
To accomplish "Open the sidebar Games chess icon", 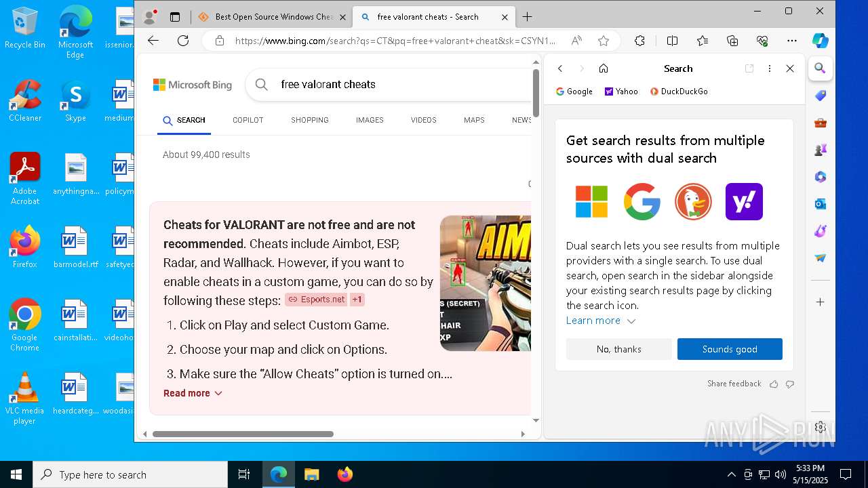I will 821,150.
